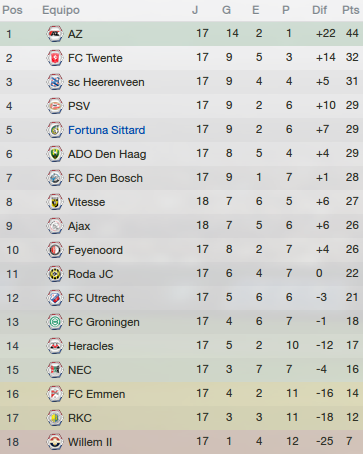Select the FC Groningen table row

[181, 322]
